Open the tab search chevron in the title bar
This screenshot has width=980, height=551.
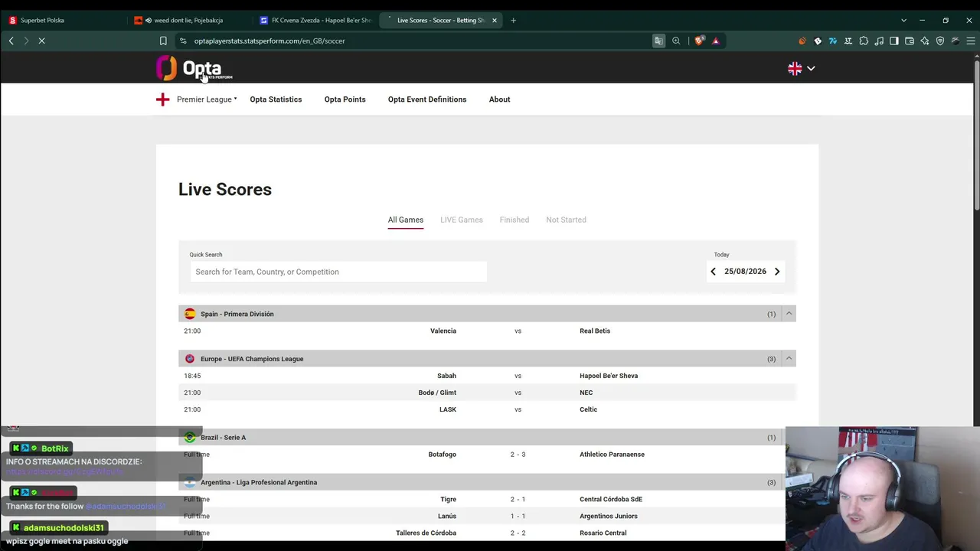click(903, 20)
